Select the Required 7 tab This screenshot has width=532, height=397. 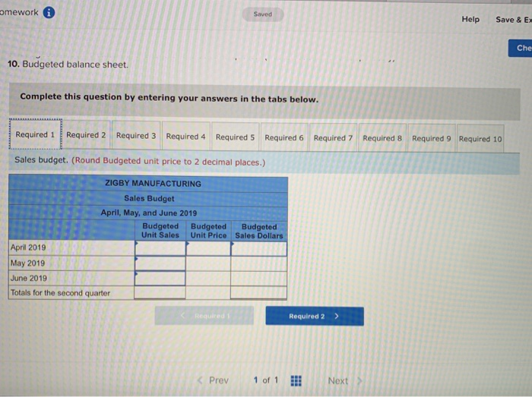click(333, 138)
